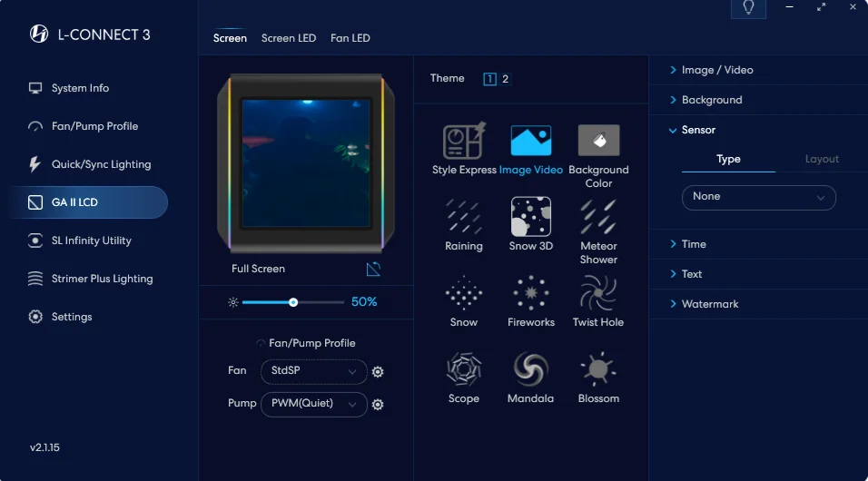868x481 pixels.
Task: Apply the Snow effect
Action: (463, 293)
